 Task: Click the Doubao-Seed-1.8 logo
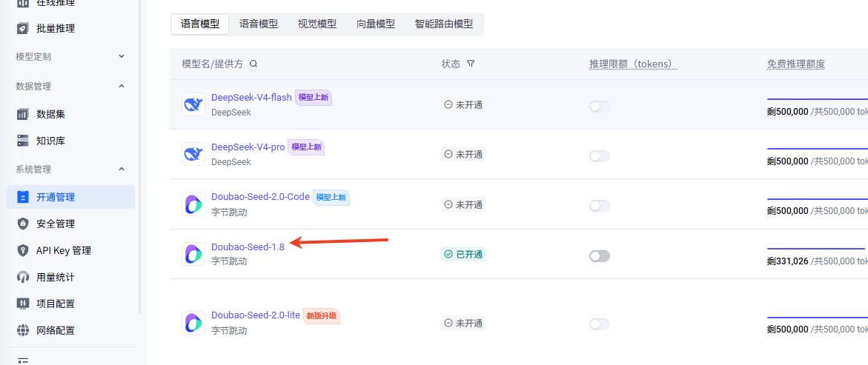(x=193, y=254)
